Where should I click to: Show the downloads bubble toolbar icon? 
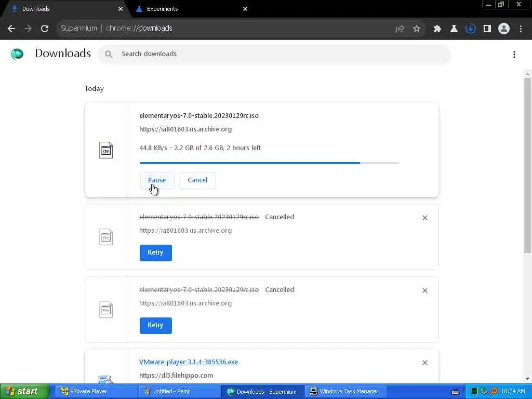pyautogui.click(x=470, y=29)
